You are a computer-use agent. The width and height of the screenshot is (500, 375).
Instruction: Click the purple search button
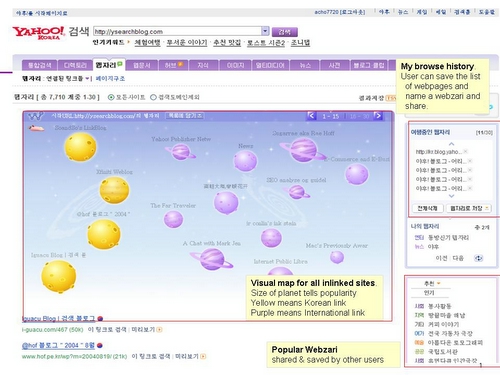[x=285, y=32]
